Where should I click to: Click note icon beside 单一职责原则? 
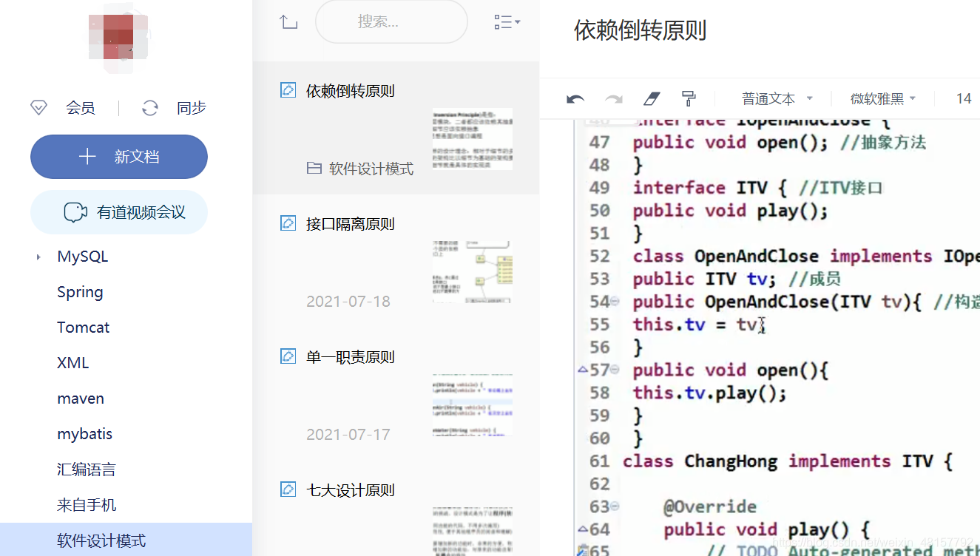tap(288, 356)
